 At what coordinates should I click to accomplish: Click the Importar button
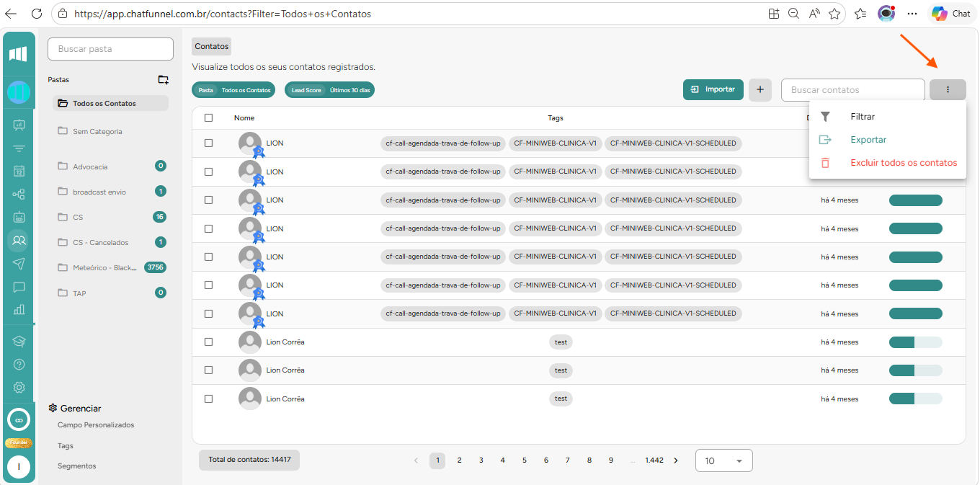tap(713, 89)
